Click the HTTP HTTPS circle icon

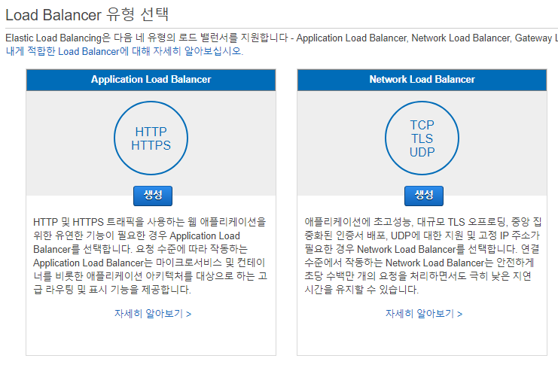151,138
